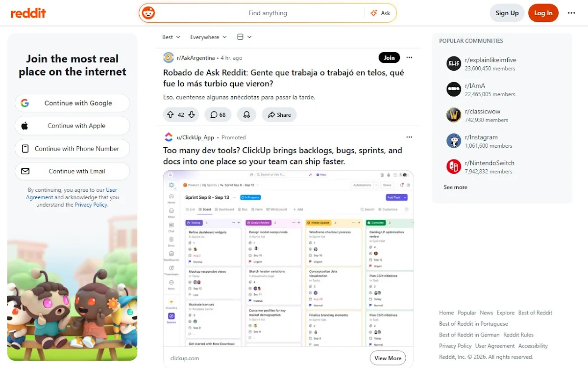Click the email envelope icon
This screenshot has height=368, width=588.
coord(25,171)
